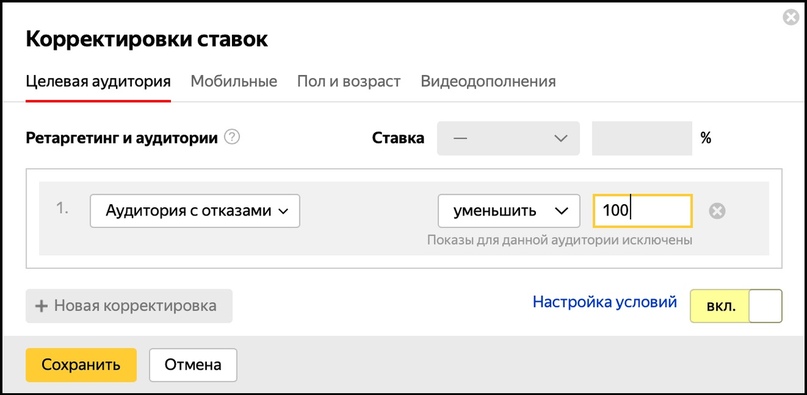
Task: Click the Отмена button
Action: [x=193, y=365]
